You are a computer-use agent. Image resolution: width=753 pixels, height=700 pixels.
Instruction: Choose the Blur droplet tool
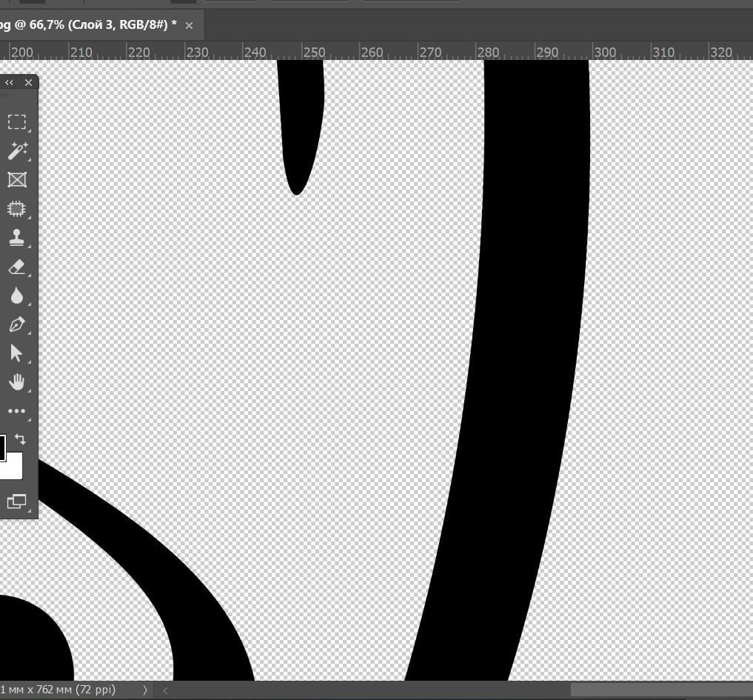(x=16, y=296)
